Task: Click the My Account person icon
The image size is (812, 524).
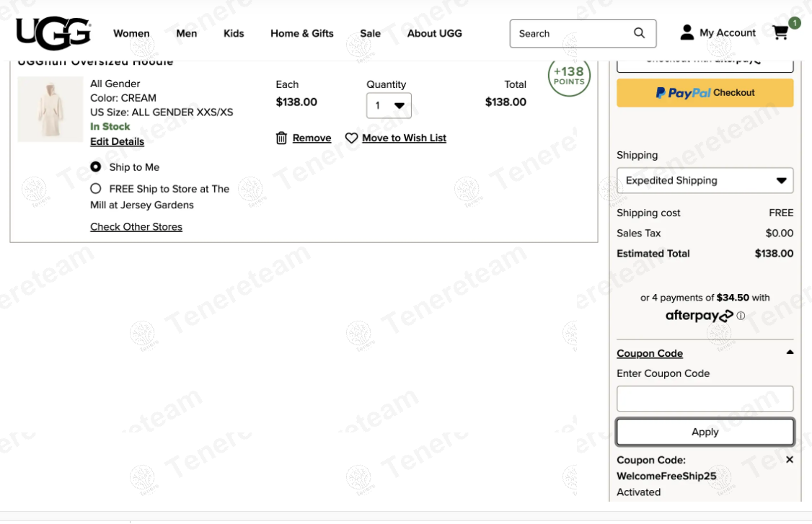Action: (x=687, y=32)
